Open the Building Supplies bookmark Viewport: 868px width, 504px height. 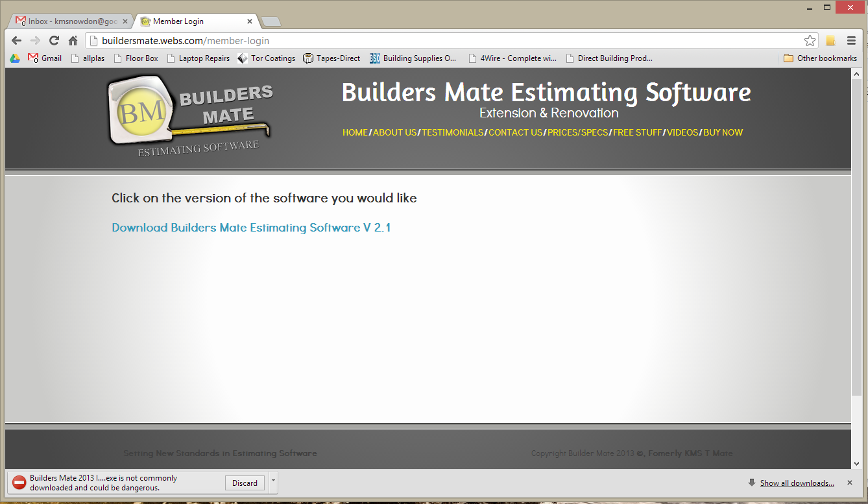click(x=413, y=58)
